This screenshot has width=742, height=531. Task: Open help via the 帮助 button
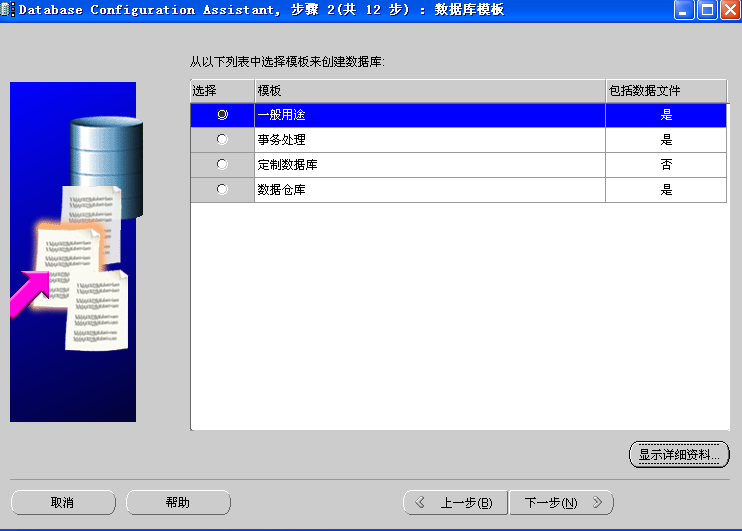(178, 503)
